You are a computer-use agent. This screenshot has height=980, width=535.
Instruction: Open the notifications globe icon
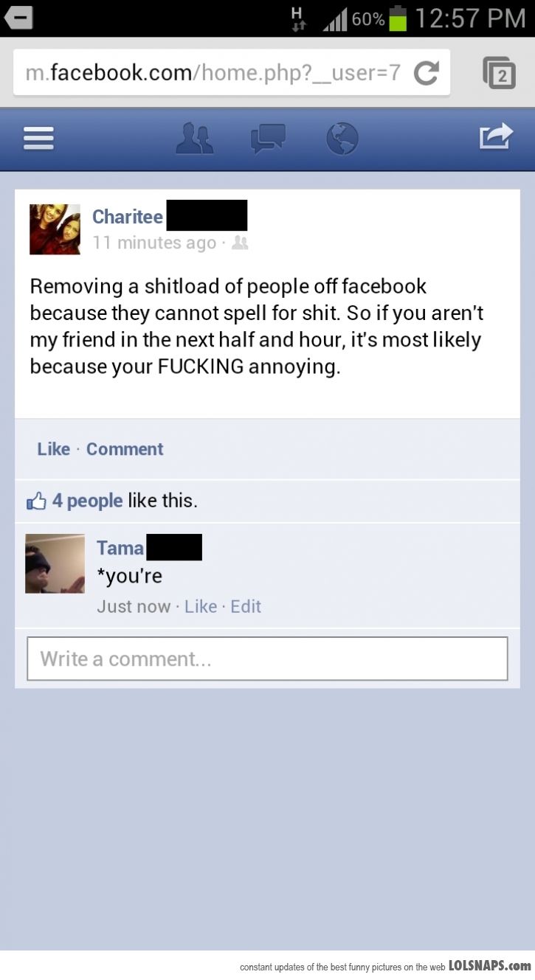(x=342, y=139)
